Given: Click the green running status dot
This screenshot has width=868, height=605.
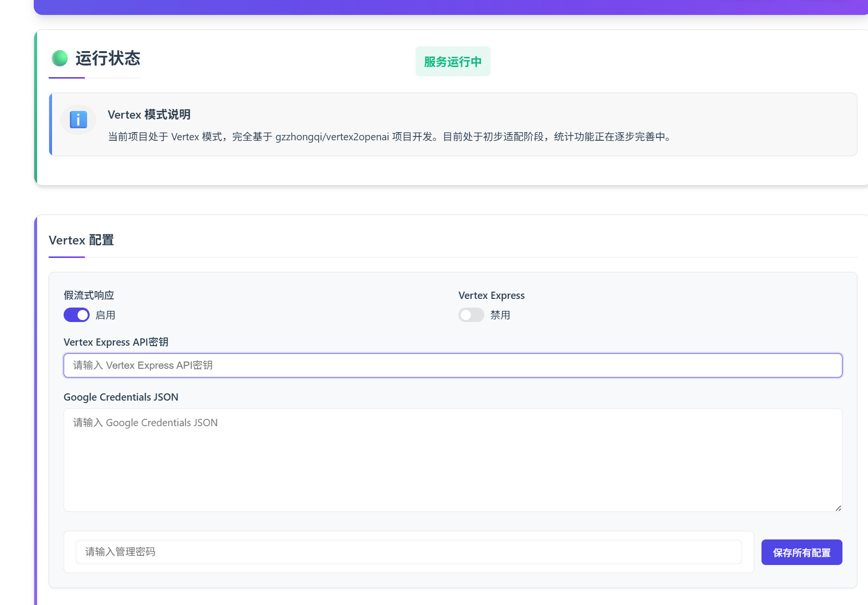Looking at the screenshot, I should 60,58.
